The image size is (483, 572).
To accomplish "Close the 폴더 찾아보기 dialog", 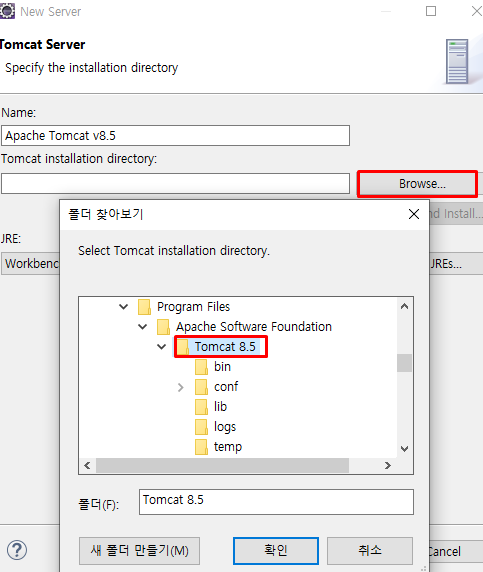I will click(x=414, y=214).
